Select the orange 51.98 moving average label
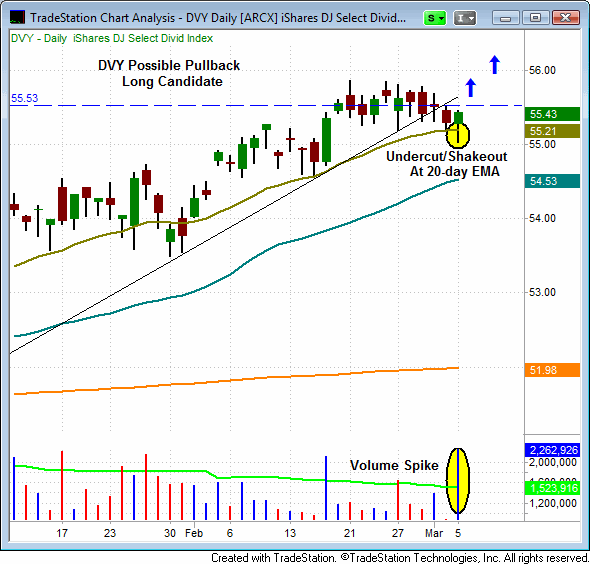590x564 pixels. pyautogui.click(x=552, y=370)
